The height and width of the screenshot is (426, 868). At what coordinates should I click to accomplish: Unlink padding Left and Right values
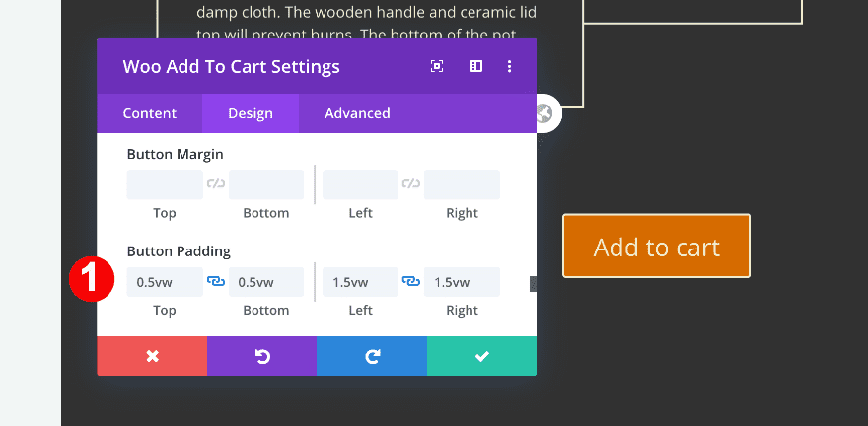(411, 282)
